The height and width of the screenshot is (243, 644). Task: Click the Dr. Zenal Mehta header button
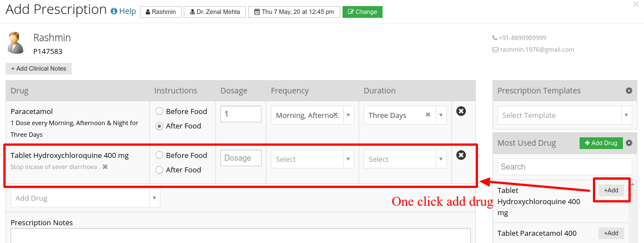click(215, 12)
